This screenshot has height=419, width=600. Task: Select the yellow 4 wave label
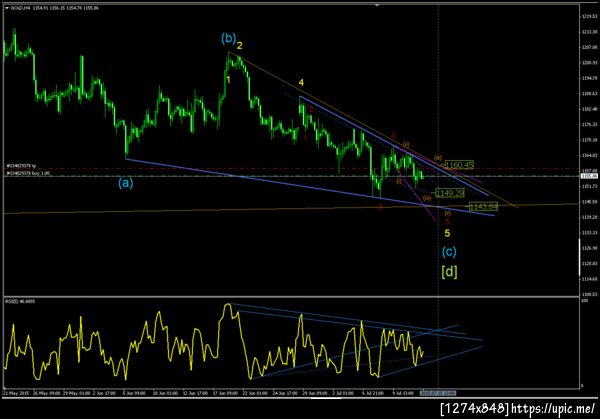301,83
